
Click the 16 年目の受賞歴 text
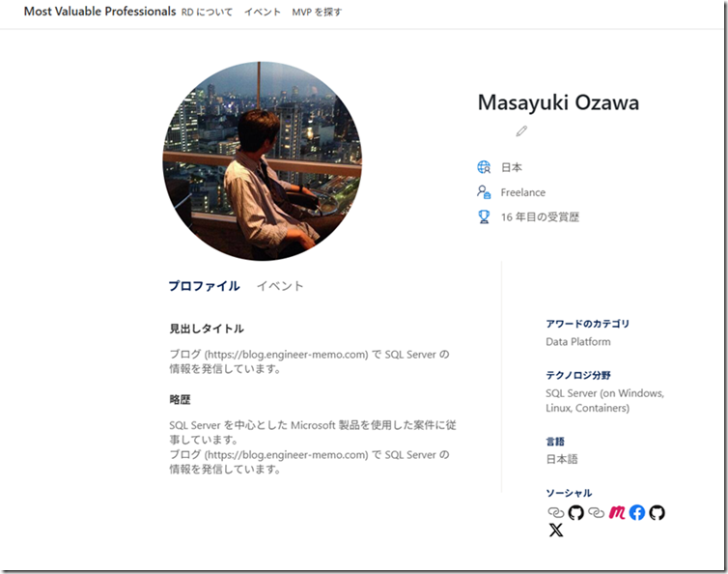(540, 217)
